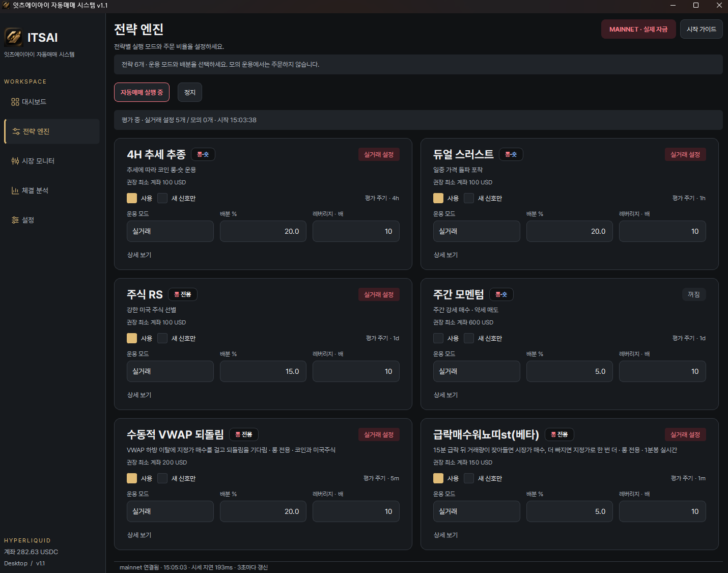Check 새 신호만 on the 주식 RS card

[162, 338]
